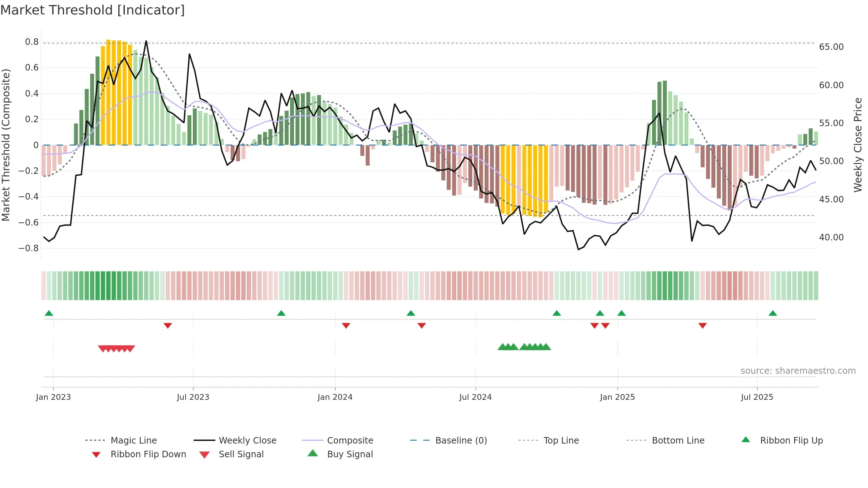Click the 45.00 price tick label

coord(831,199)
